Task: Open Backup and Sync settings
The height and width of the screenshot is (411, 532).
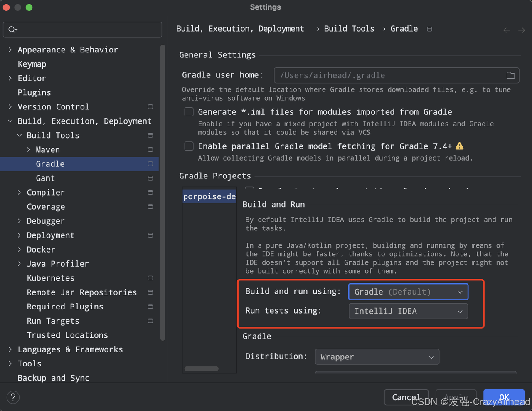Action: (53, 378)
